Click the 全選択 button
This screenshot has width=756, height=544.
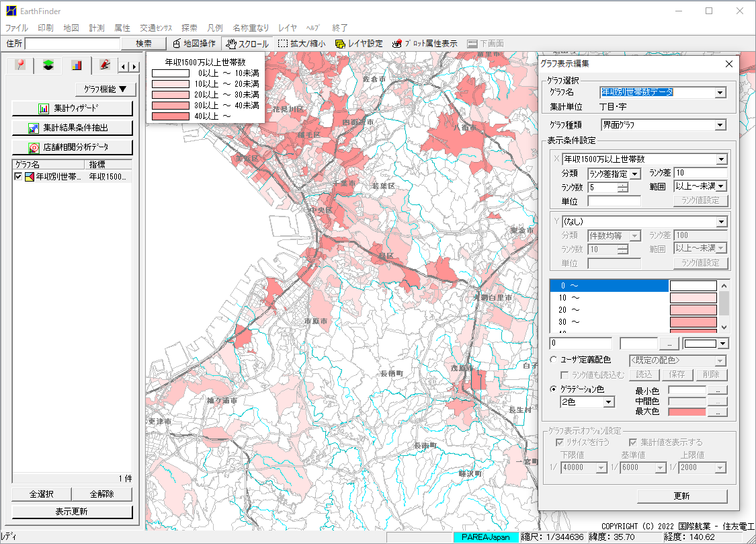point(42,494)
